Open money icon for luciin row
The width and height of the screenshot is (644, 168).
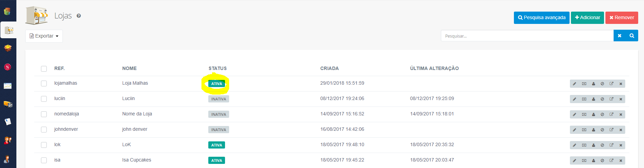(584, 99)
